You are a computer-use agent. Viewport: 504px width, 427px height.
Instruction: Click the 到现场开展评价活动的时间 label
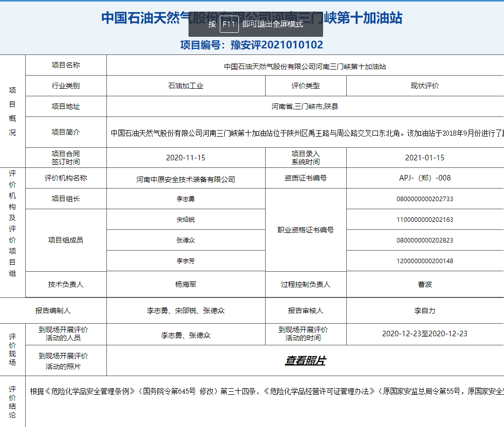coord(303,334)
